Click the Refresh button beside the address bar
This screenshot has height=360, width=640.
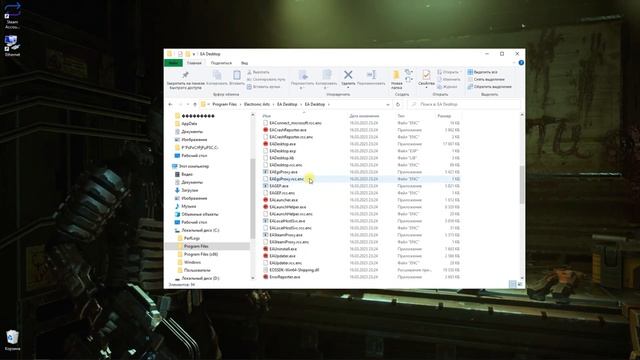[398, 104]
